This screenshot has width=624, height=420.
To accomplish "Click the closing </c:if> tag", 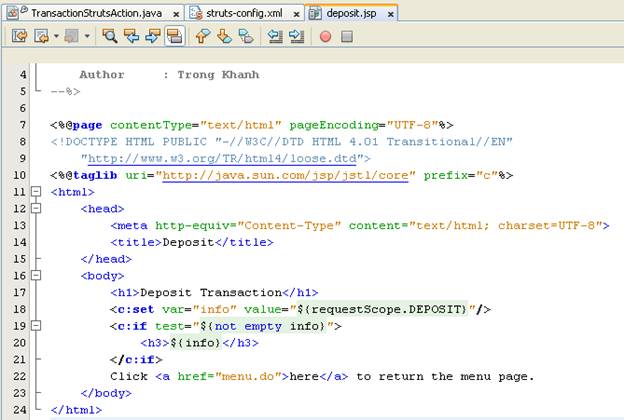I will pyautogui.click(x=136, y=359).
